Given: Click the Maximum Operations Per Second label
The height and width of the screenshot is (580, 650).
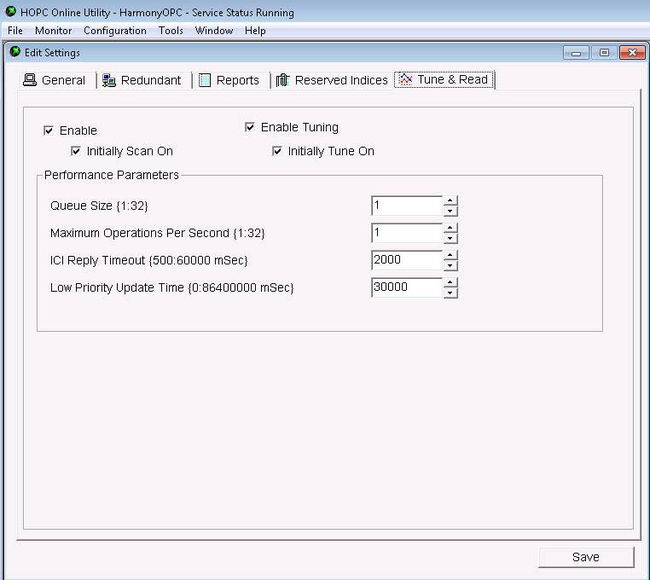Looking at the screenshot, I should [157, 233].
